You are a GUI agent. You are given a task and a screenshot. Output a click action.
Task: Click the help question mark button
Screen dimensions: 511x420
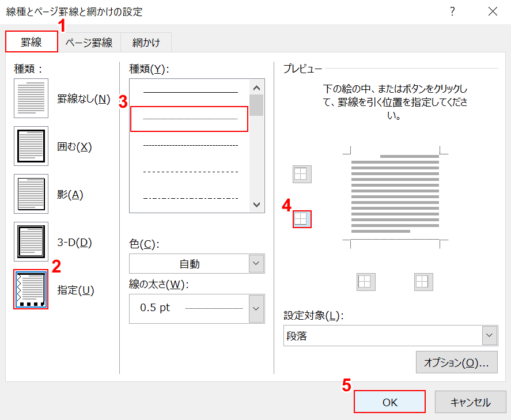452,12
